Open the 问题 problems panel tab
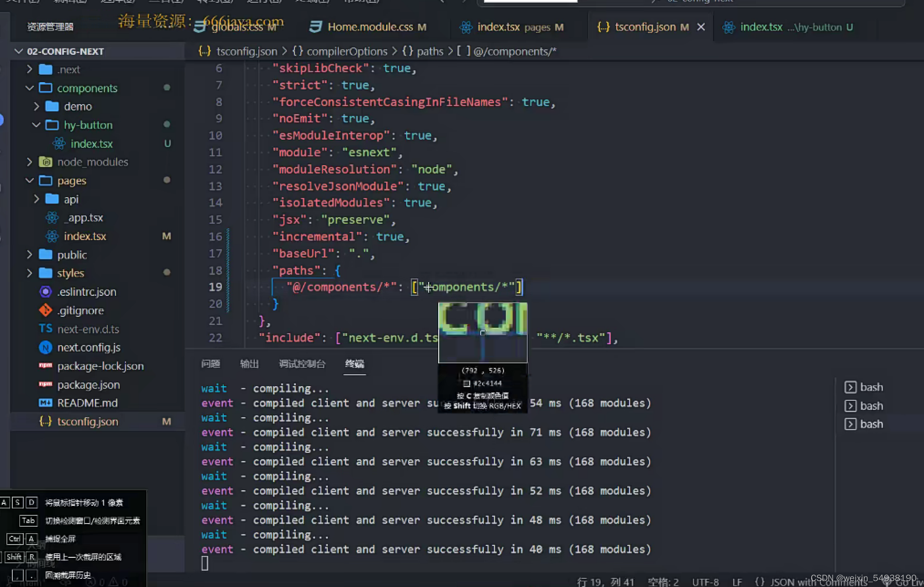Screen dimensions: 924x587 pos(210,364)
